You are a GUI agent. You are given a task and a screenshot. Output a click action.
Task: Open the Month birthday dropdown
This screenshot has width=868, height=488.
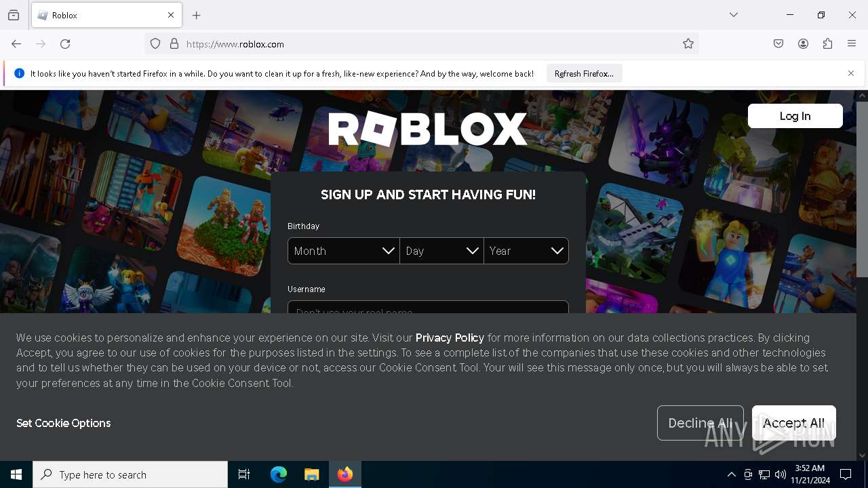click(343, 251)
